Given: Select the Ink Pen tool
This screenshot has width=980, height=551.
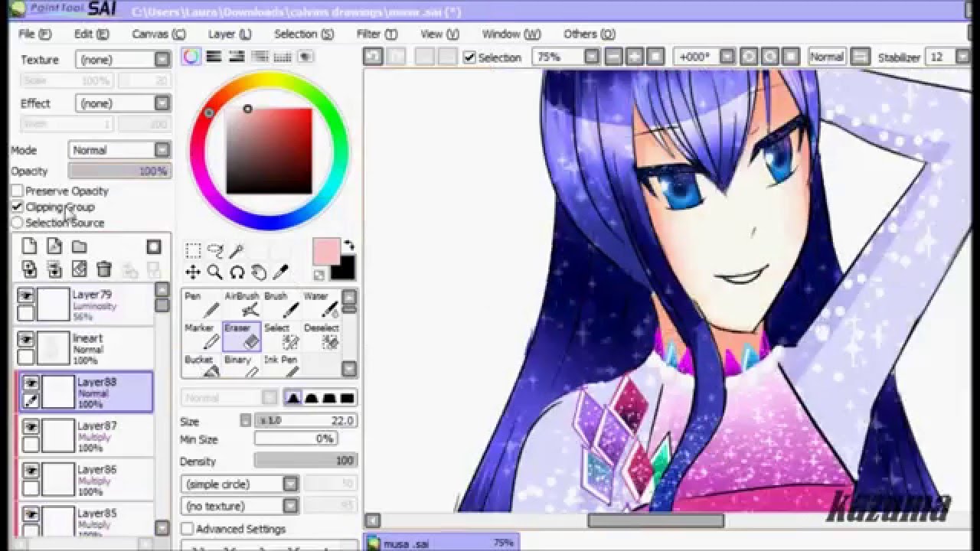Looking at the screenshot, I should coord(282,366).
